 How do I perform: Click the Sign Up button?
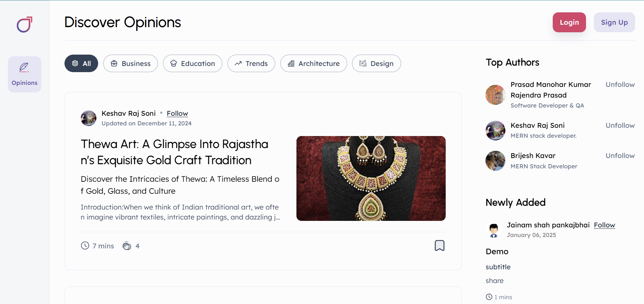click(x=614, y=22)
